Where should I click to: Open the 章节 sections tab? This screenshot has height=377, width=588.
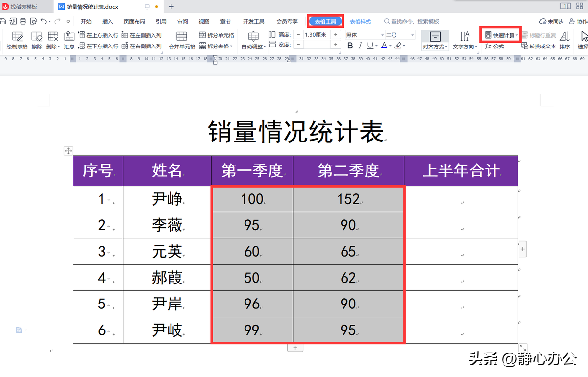click(x=225, y=21)
